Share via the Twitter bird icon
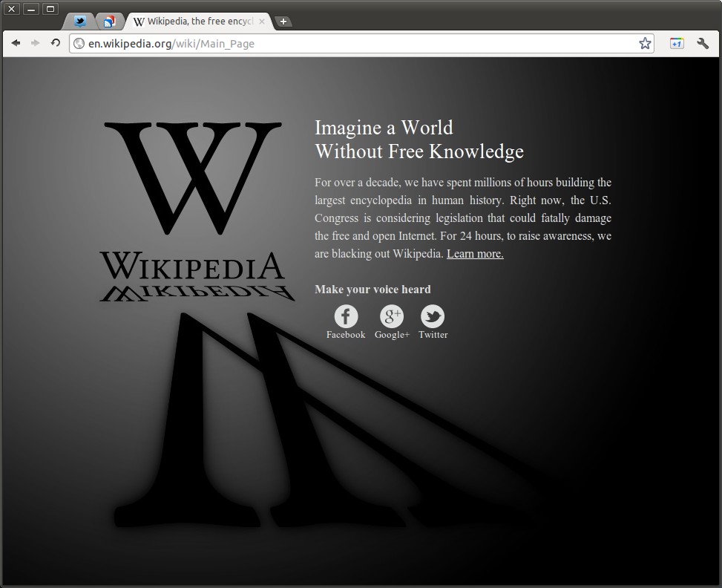Viewport: 722px width, 588px height. [x=433, y=316]
